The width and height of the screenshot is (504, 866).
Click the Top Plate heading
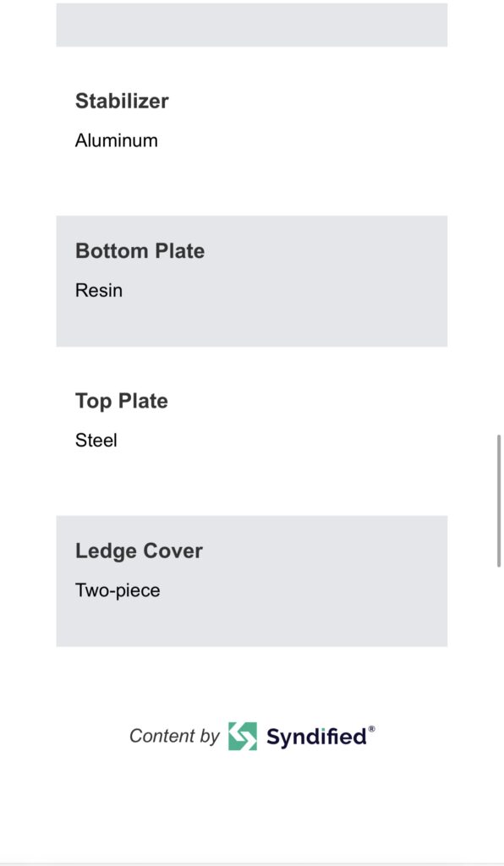pyautogui.click(x=122, y=401)
